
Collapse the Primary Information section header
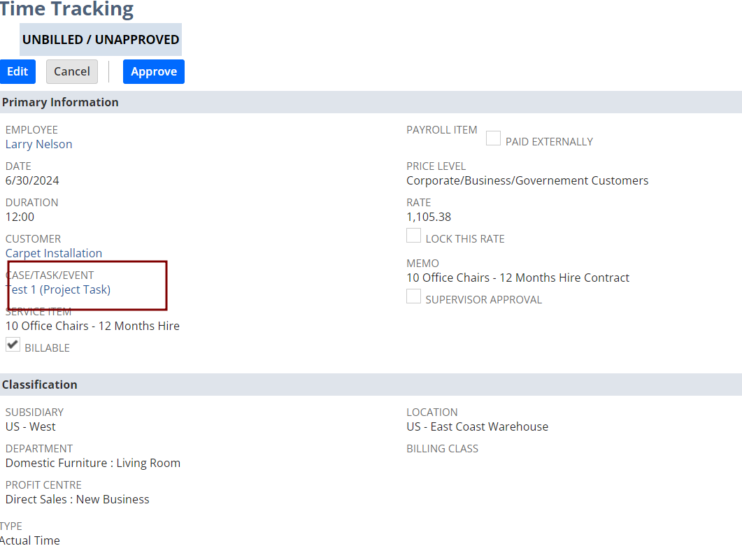[x=60, y=102]
